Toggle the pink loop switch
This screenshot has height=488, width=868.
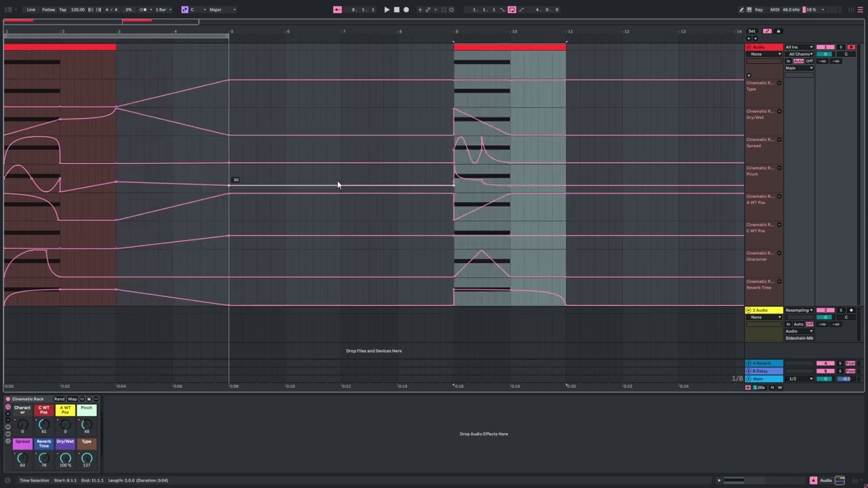tap(512, 9)
